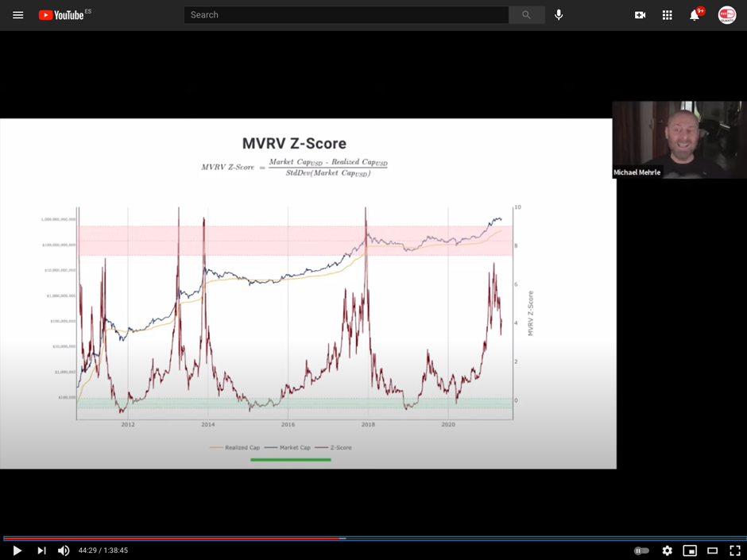Skip to the next video
The width and height of the screenshot is (747, 560).
pyautogui.click(x=41, y=550)
